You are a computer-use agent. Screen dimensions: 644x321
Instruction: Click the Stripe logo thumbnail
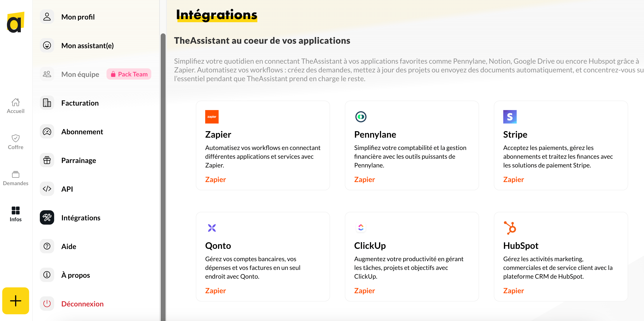coord(510,117)
